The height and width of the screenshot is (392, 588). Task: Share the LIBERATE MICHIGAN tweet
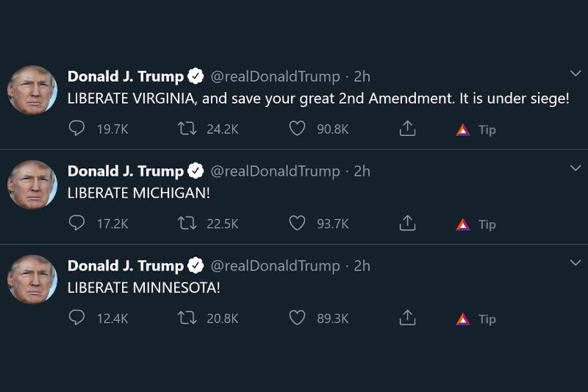(x=407, y=224)
